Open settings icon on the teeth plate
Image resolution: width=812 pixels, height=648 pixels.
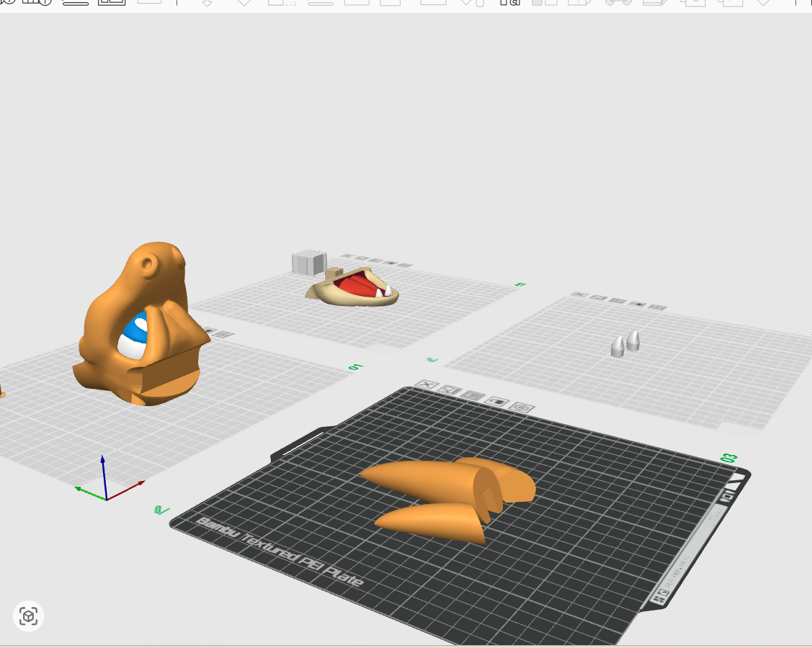click(x=657, y=307)
